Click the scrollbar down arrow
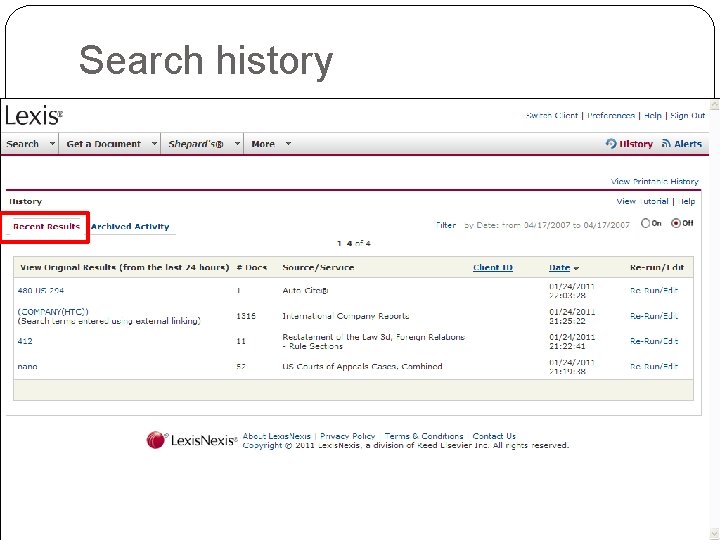Viewport: 720px width, 540px height. 714,534
